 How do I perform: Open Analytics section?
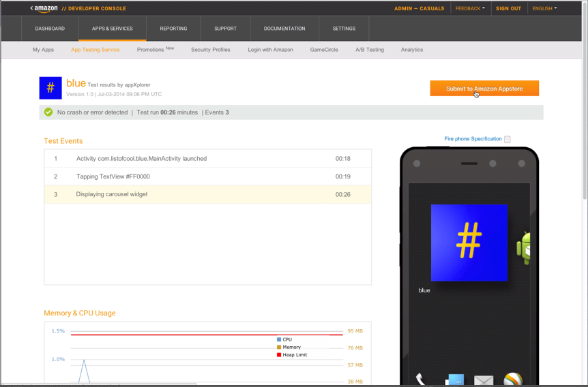click(412, 50)
